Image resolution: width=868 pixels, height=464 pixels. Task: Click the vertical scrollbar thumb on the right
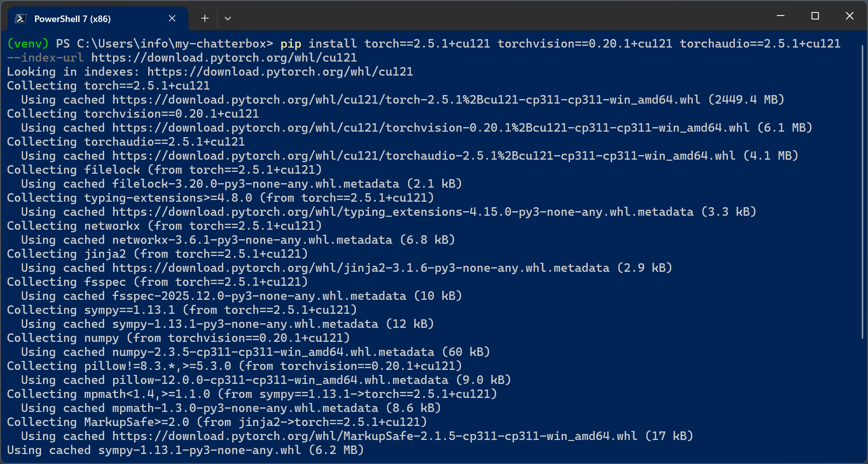tap(862, 190)
